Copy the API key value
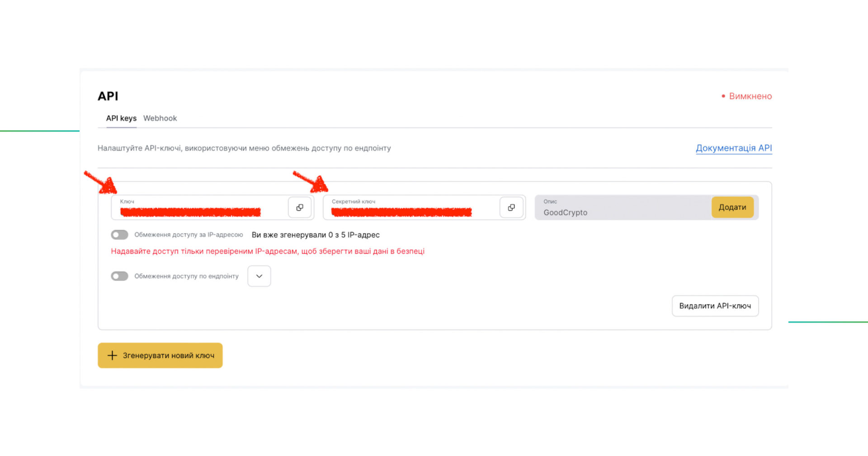The image size is (868, 456). coord(299,208)
